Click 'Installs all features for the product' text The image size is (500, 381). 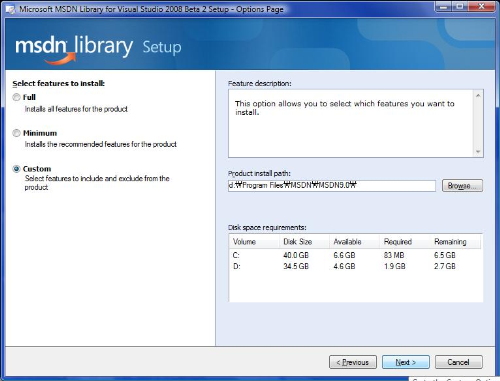(76, 109)
